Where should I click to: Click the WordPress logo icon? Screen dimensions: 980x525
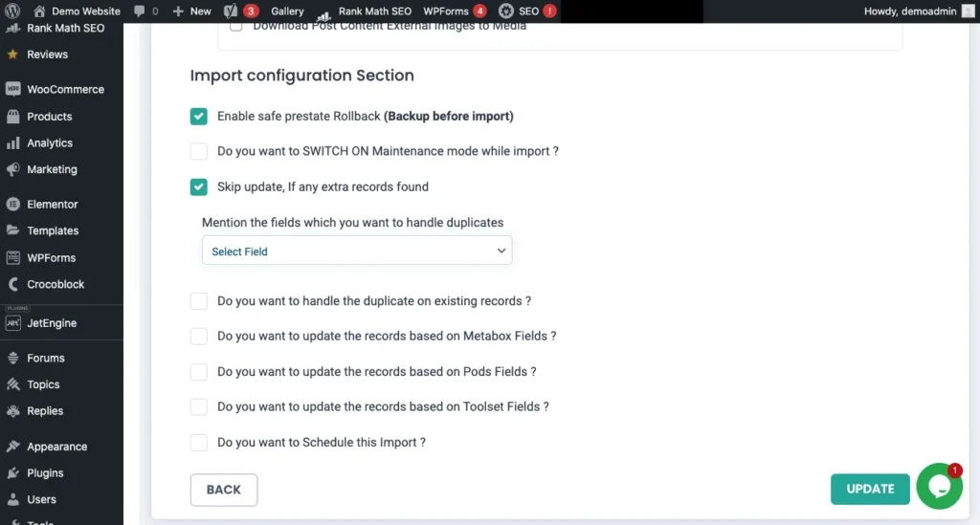point(12,11)
